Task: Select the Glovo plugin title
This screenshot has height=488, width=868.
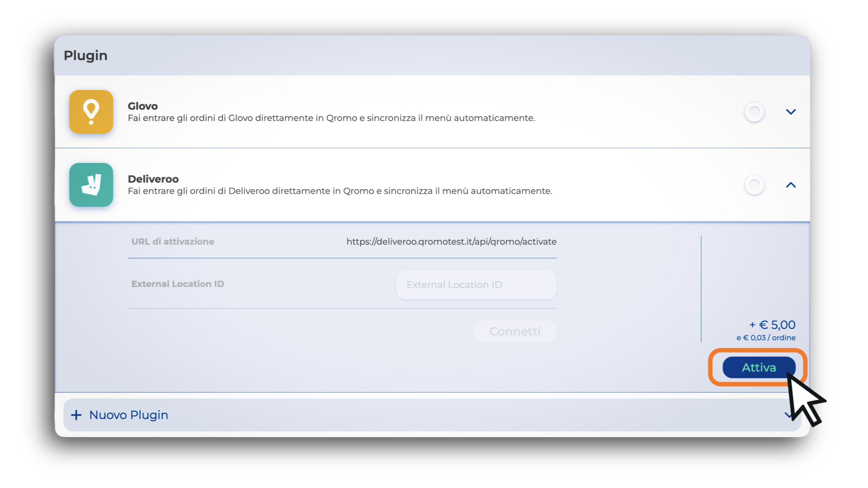Action: click(x=142, y=106)
